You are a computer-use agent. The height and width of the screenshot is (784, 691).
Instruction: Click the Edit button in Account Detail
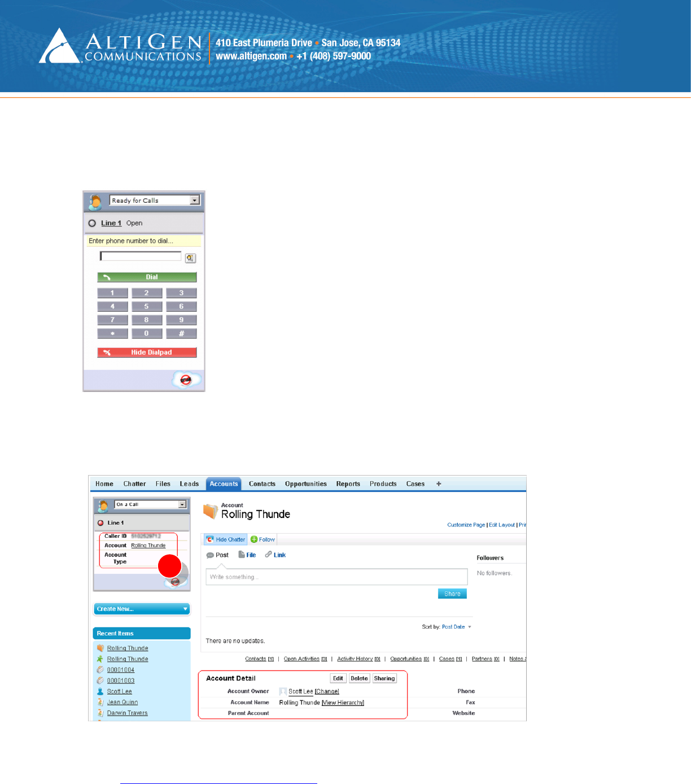(338, 678)
